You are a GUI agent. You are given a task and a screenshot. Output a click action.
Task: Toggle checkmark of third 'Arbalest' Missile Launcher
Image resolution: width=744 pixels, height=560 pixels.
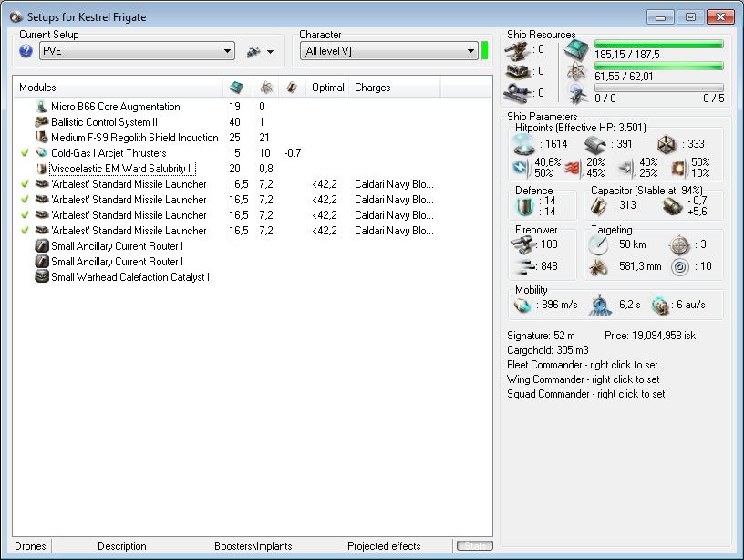(25, 214)
